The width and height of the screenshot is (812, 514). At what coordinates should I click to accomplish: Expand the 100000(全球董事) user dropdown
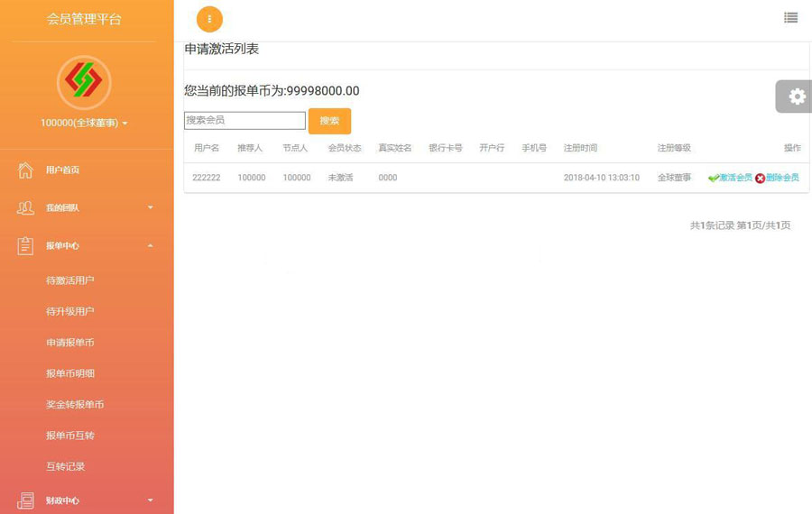point(84,123)
